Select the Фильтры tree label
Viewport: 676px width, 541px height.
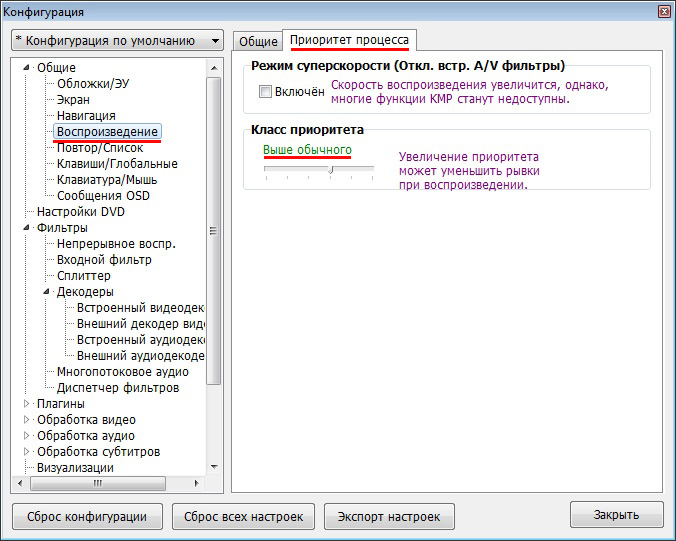coord(62,227)
